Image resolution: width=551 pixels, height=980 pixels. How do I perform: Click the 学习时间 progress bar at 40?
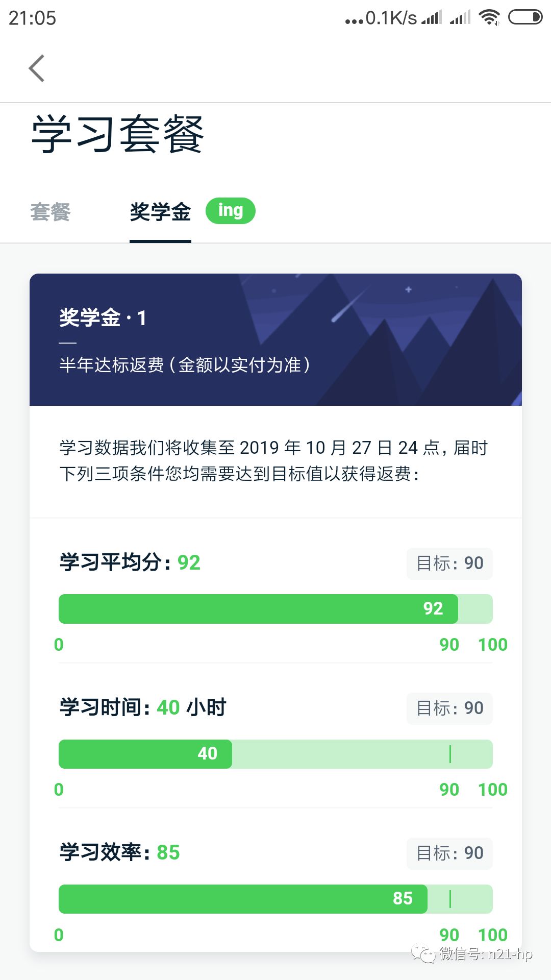(275, 753)
